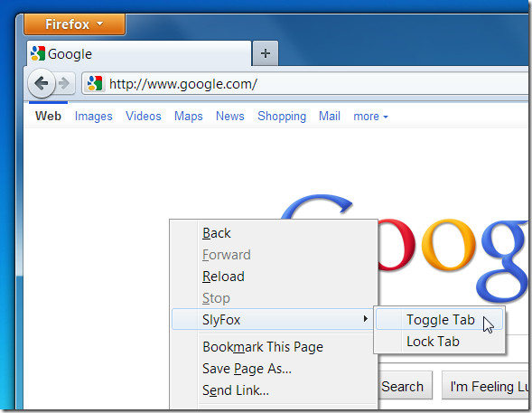
Task: Choose Stop in context menu
Action: tap(274, 298)
